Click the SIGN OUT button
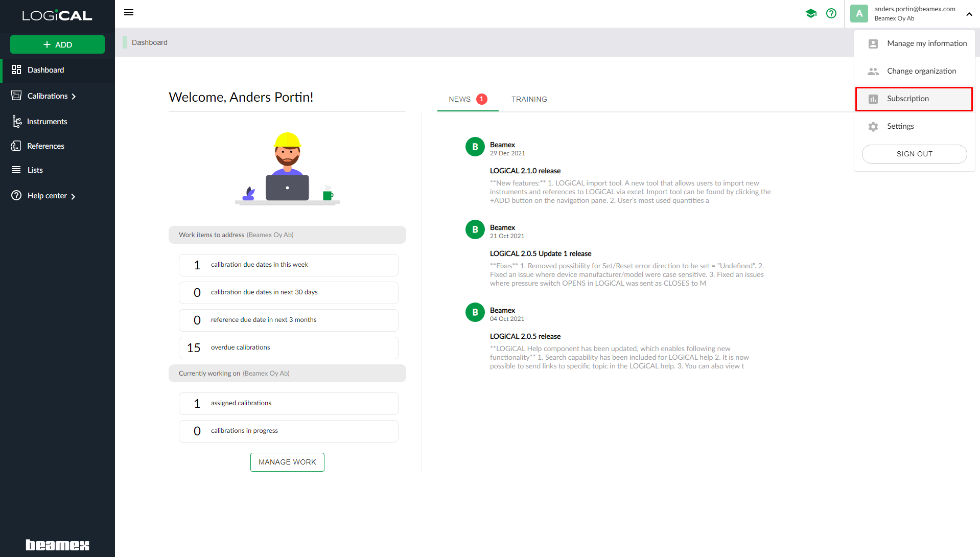Screen dimensions: 980x557 point(914,154)
